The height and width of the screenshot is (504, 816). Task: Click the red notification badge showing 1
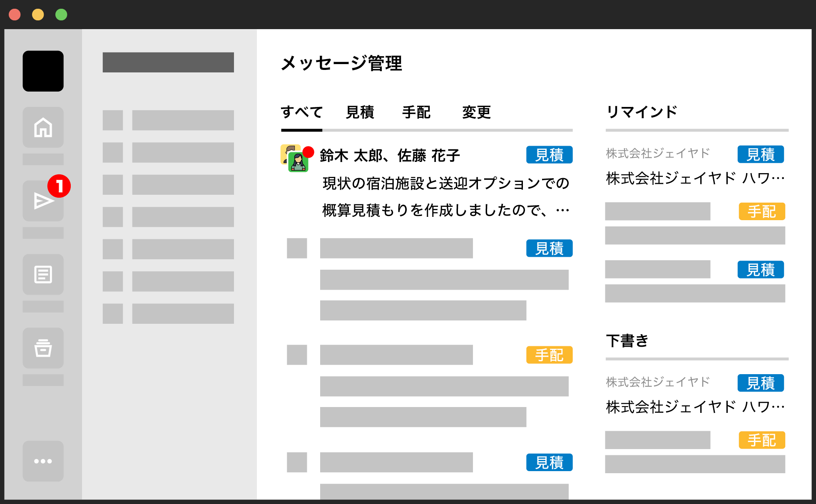click(x=59, y=186)
